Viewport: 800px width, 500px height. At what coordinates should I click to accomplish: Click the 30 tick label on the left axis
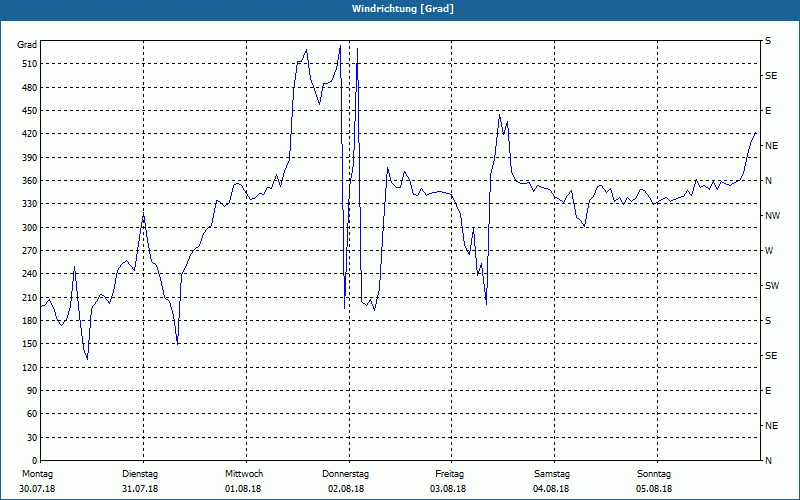pyautogui.click(x=32, y=438)
